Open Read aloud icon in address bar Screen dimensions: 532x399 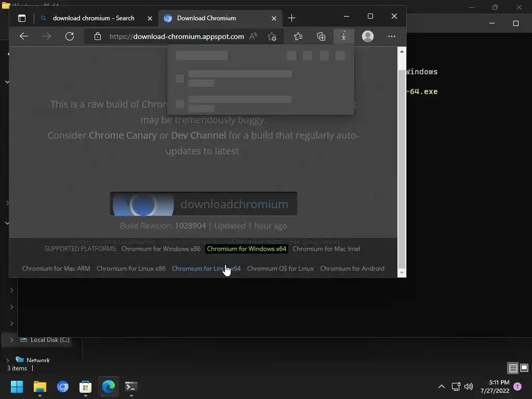click(x=253, y=36)
